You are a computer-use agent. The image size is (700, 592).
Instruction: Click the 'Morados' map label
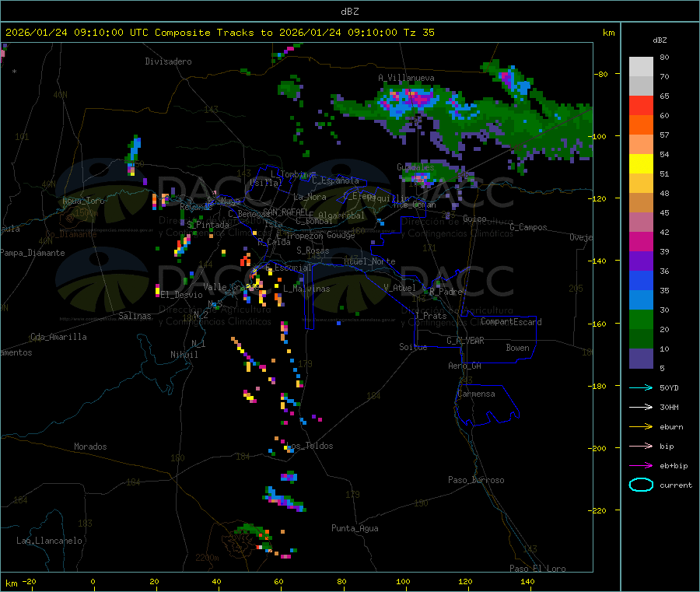tap(90, 447)
